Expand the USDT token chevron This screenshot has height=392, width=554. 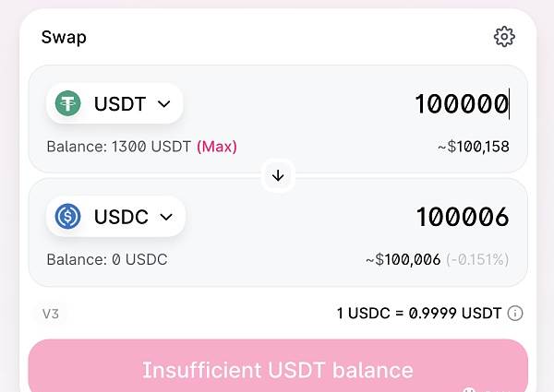pyautogui.click(x=164, y=104)
